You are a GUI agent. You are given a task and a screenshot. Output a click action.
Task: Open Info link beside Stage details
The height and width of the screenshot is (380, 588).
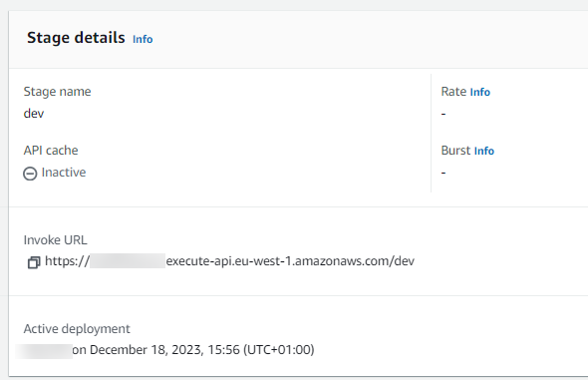coord(143,39)
